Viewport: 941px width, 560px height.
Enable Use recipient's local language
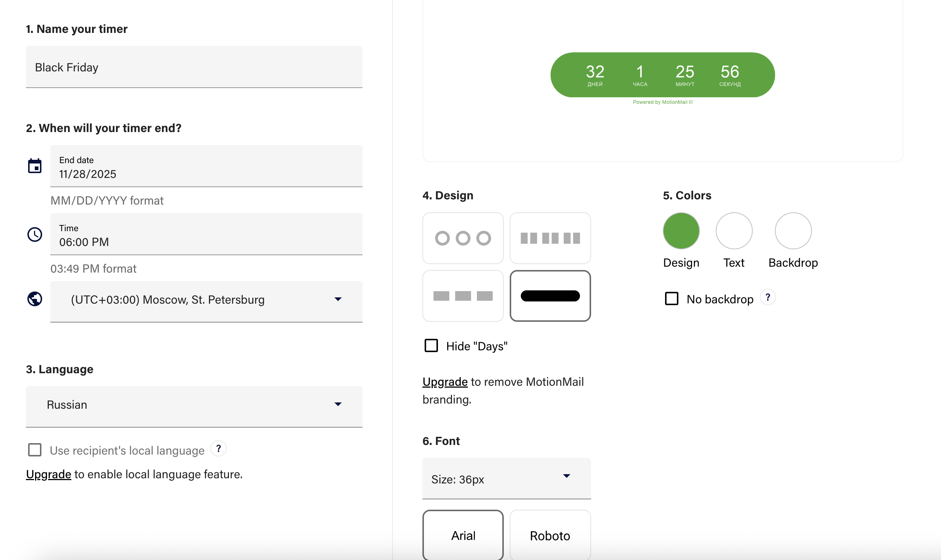click(34, 450)
